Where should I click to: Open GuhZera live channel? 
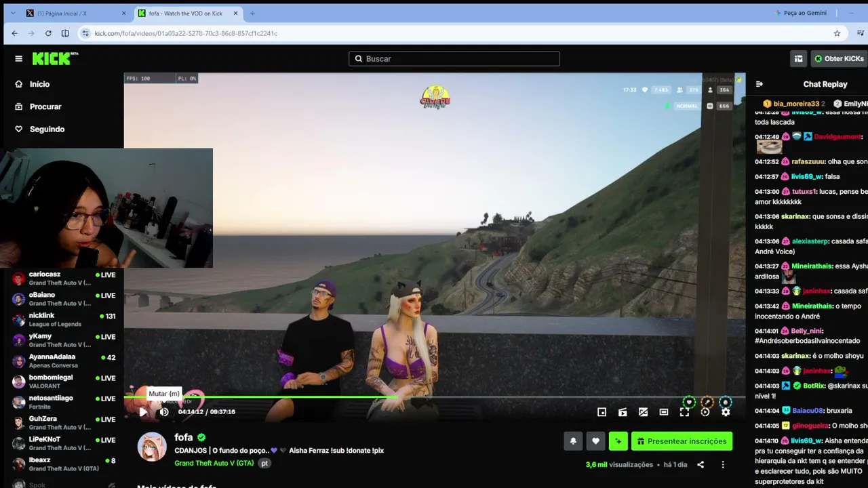[x=64, y=423]
